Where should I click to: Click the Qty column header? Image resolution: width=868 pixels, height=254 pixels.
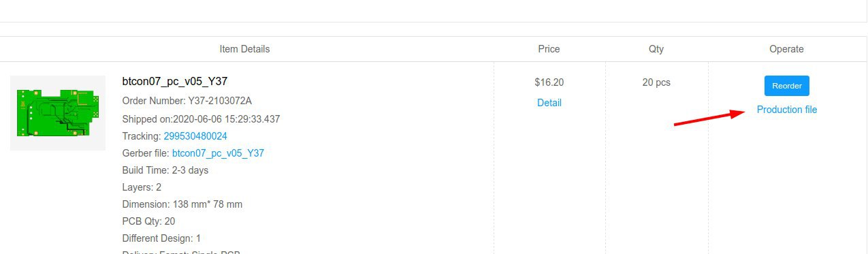click(656, 49)
